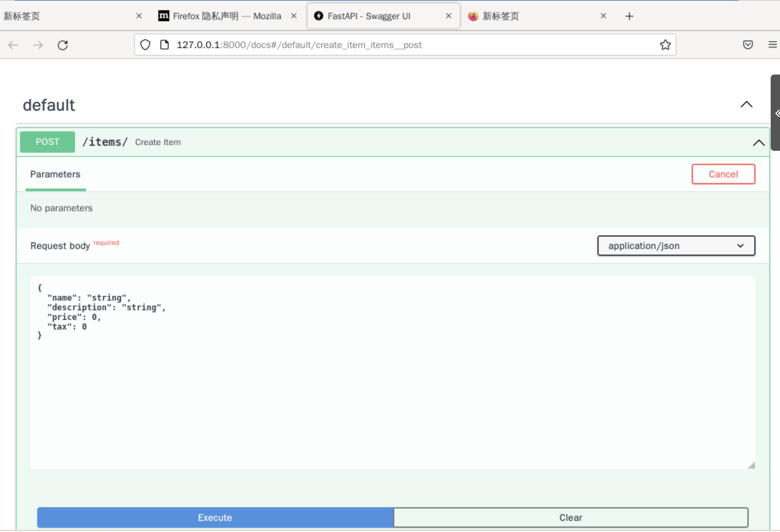
Task: Click the default section heading
Action: point(49,105)
